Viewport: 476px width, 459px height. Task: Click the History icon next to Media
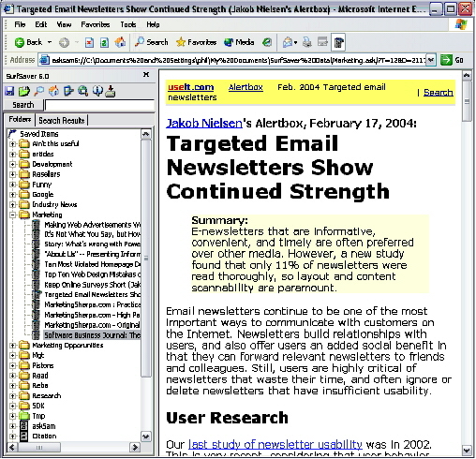click(267, 42)
